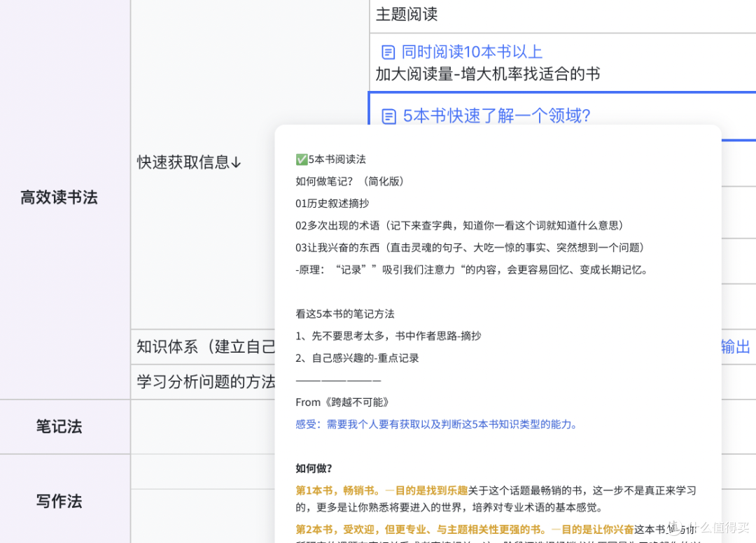Click the blue 感受 comment line

pos(436,425)
